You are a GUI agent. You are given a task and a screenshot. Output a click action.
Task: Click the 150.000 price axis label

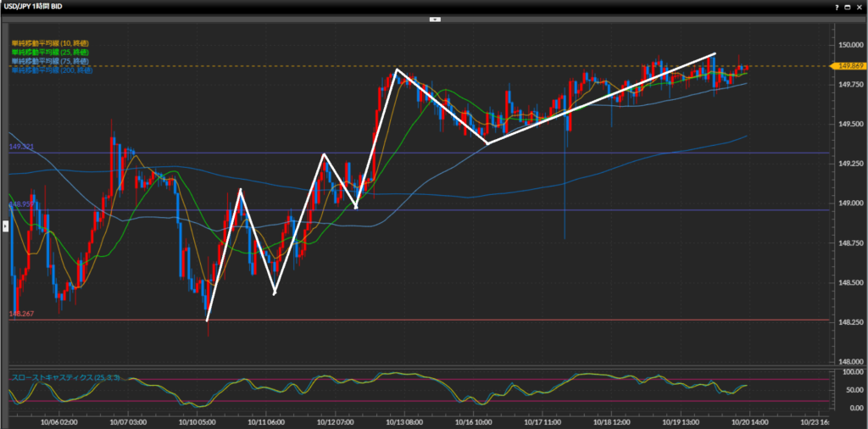[850, 45]
